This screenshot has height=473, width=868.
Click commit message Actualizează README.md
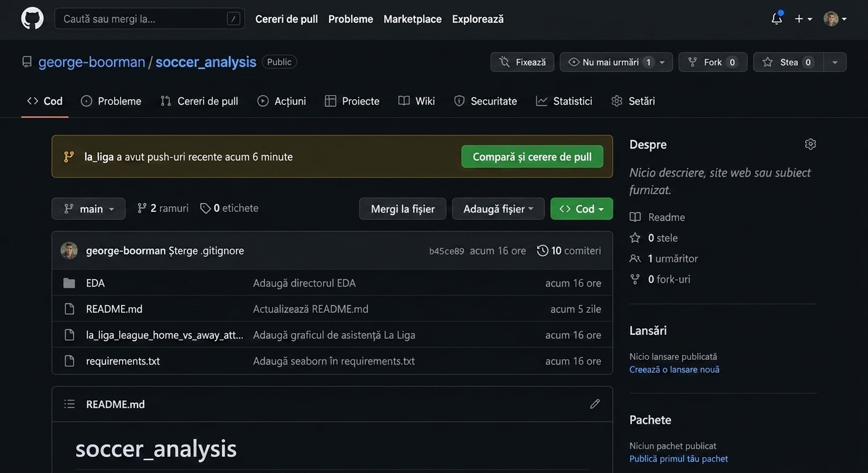click(x=311, y=309)
